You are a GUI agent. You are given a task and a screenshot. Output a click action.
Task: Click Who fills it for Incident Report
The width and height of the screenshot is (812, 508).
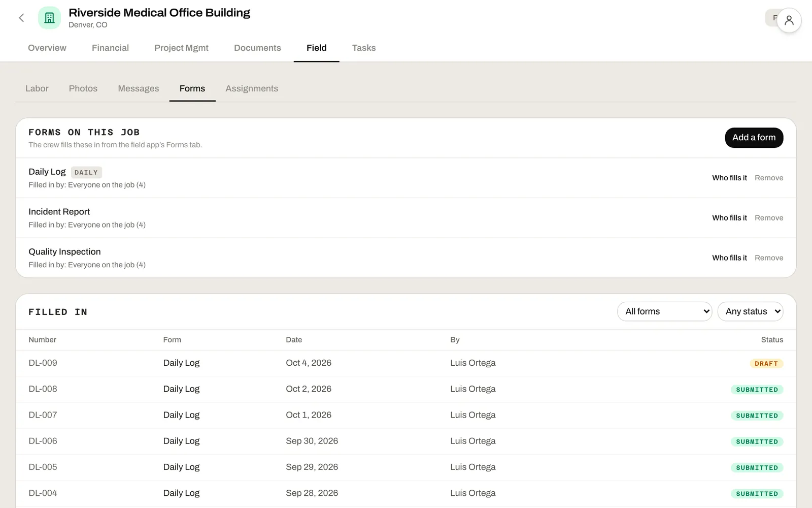click(x=729, y=218)
